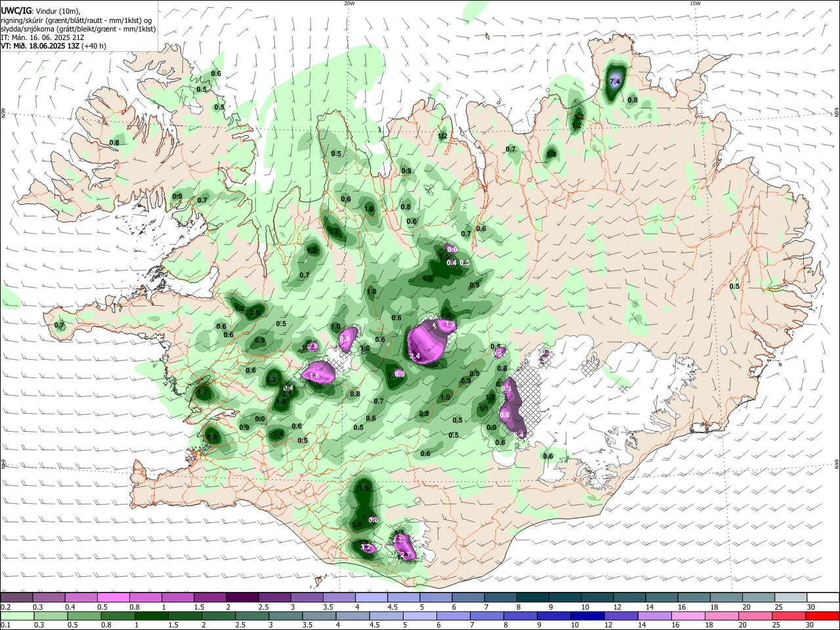840x630 pixels.
Task: Click the bright red swatch labeled 30 in lower legend
Action: [x=823, y=616]
